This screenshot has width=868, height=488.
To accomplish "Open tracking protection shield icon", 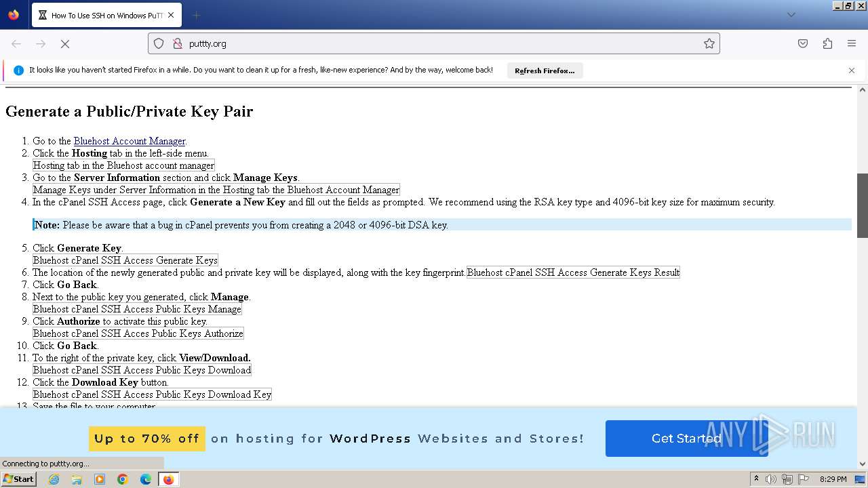I will [159, 43].
